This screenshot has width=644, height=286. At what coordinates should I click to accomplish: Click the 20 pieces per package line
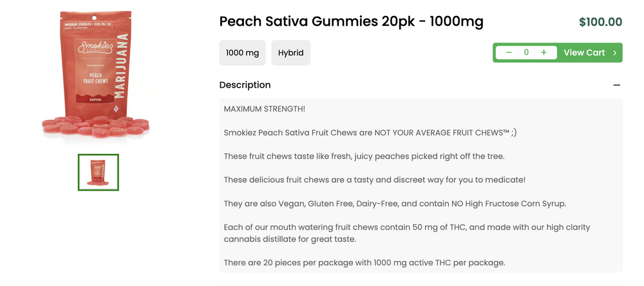coord(364,262)
